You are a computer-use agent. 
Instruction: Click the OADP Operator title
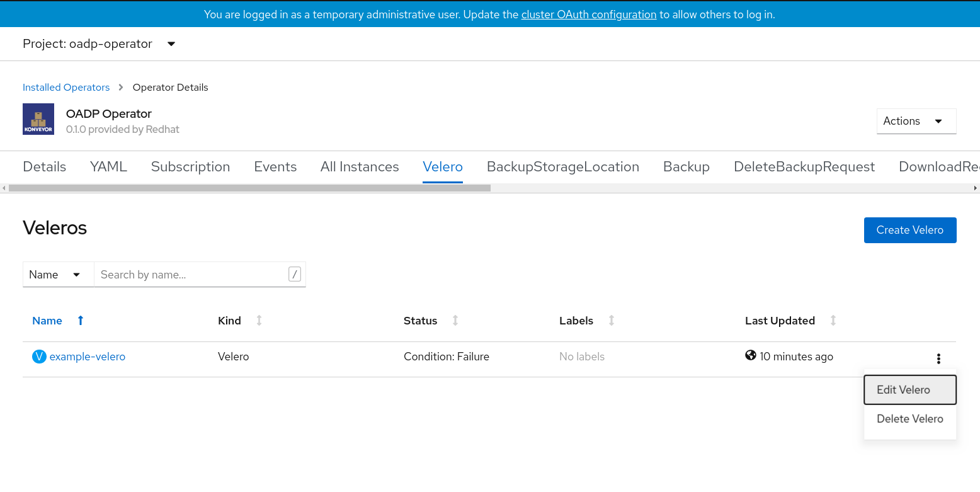pyautogui.click(x=109, y=113)
